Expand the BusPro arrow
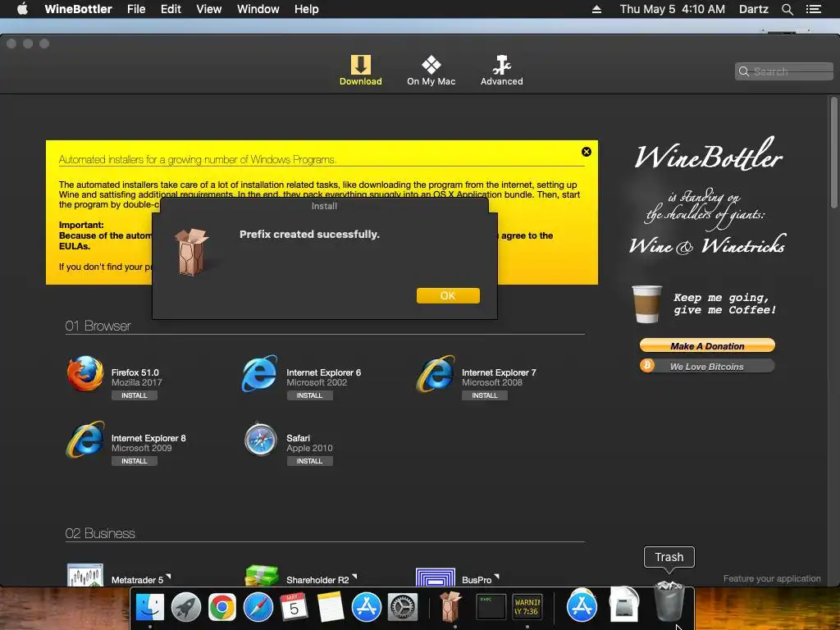The width and height of the screenshot is (840, 630). coord(496,577)
